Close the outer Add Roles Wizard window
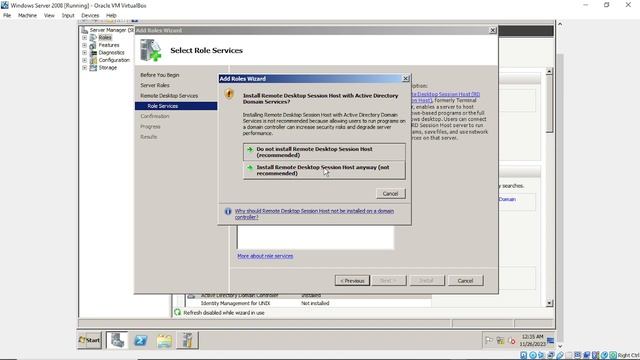The width and height of the screenshot is (640, 360). 493,30
